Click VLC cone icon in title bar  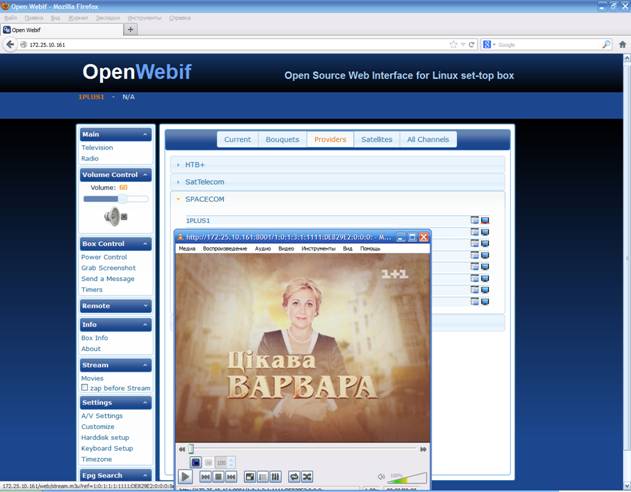181,237
